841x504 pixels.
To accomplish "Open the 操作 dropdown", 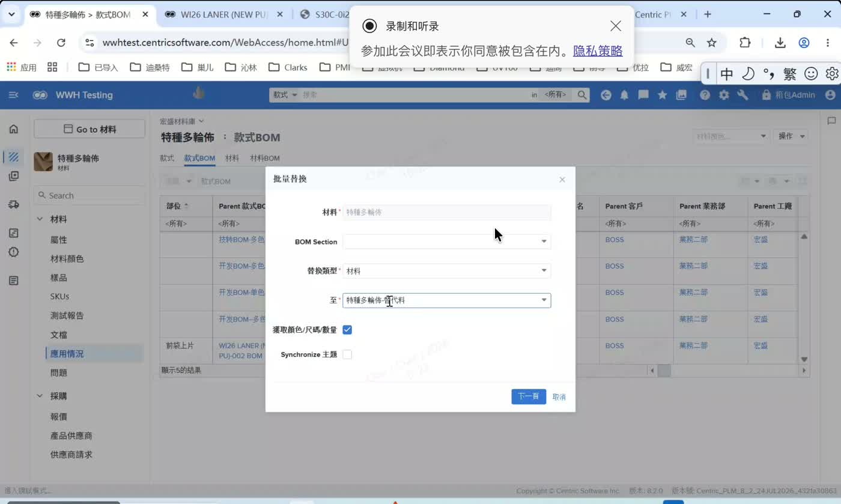I will tap(791, 136).
